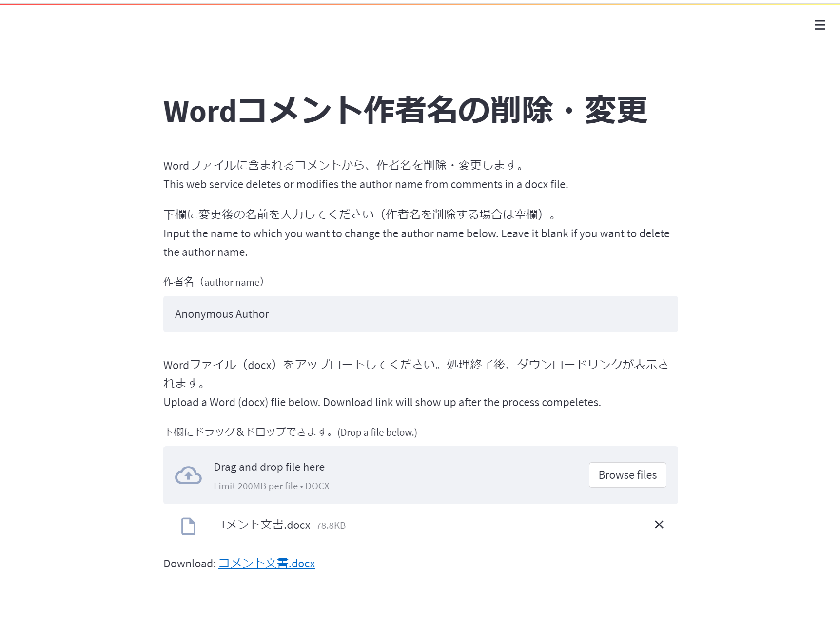Click the cloud upload icon
The width and height of the screenshot is (840, 622).
point(188,475)
